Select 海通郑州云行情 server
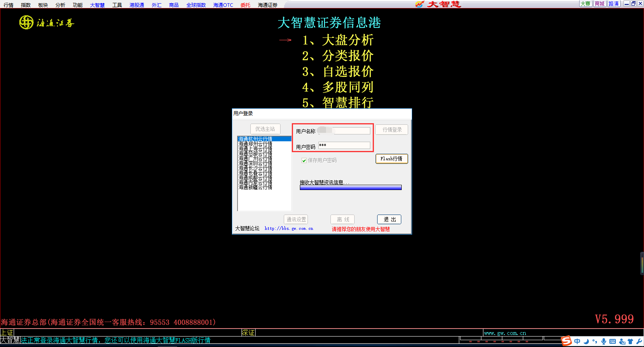 coord(264,144)
